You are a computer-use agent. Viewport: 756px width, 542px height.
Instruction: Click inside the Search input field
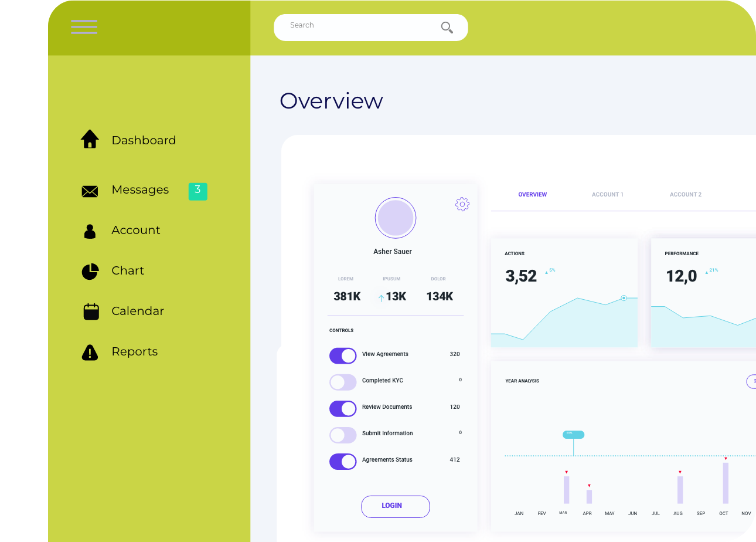352,27
